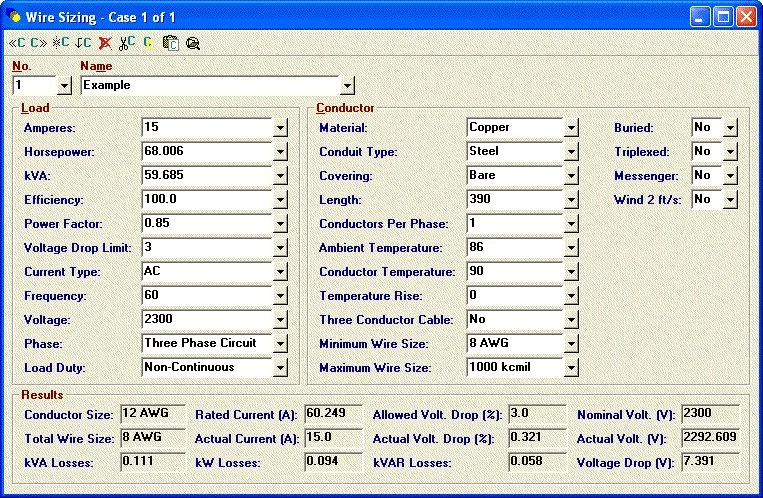Paste the case with clipboard icon
The image size is (763, 498).
click(x=171, y=43)
